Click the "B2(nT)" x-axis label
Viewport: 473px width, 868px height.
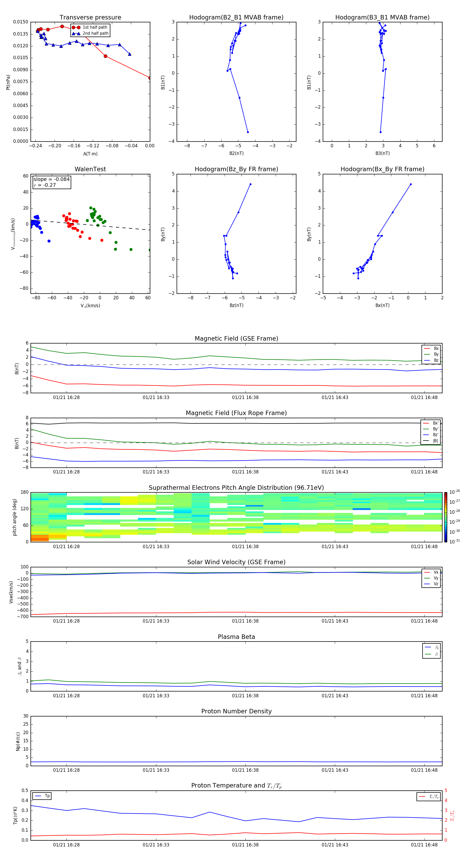(x=236, y=153)
